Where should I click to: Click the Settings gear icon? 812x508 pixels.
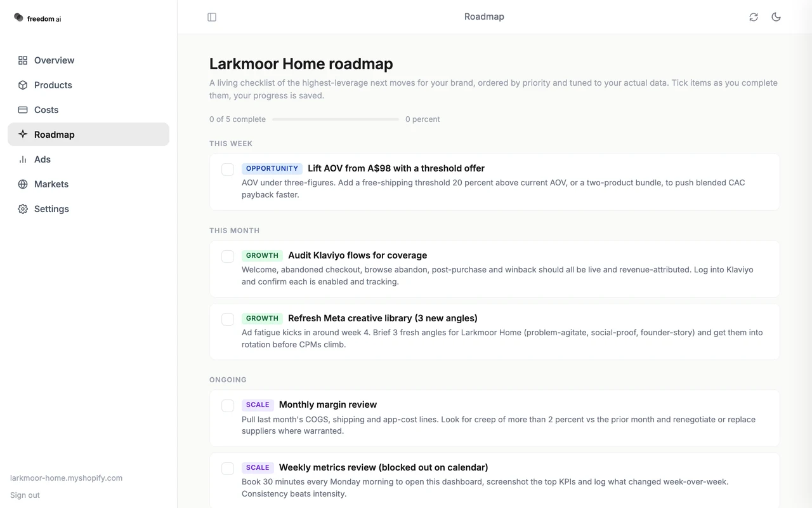[23, 209]
